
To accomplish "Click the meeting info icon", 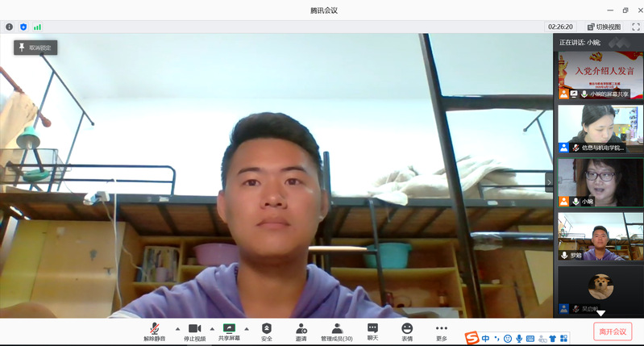I will click(x=10, y=27).
